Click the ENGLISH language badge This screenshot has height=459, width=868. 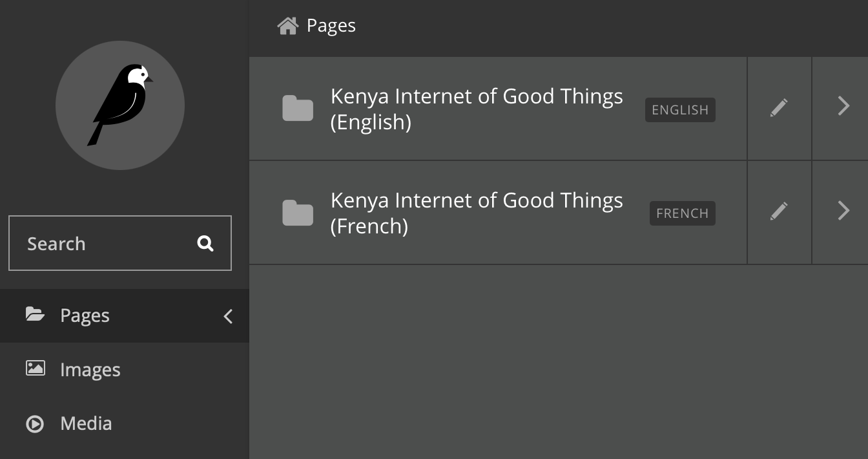coord(680,110)
